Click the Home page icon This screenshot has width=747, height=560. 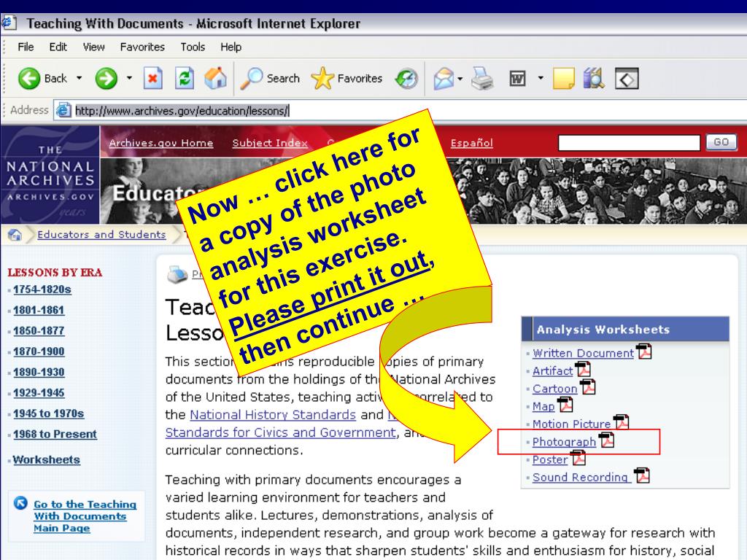pyautogui.click(x=215, y=79)
